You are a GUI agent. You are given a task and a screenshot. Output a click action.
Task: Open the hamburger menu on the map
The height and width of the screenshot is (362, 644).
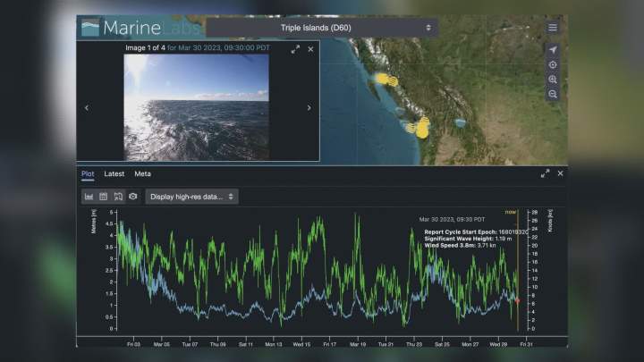pos(553,28)
